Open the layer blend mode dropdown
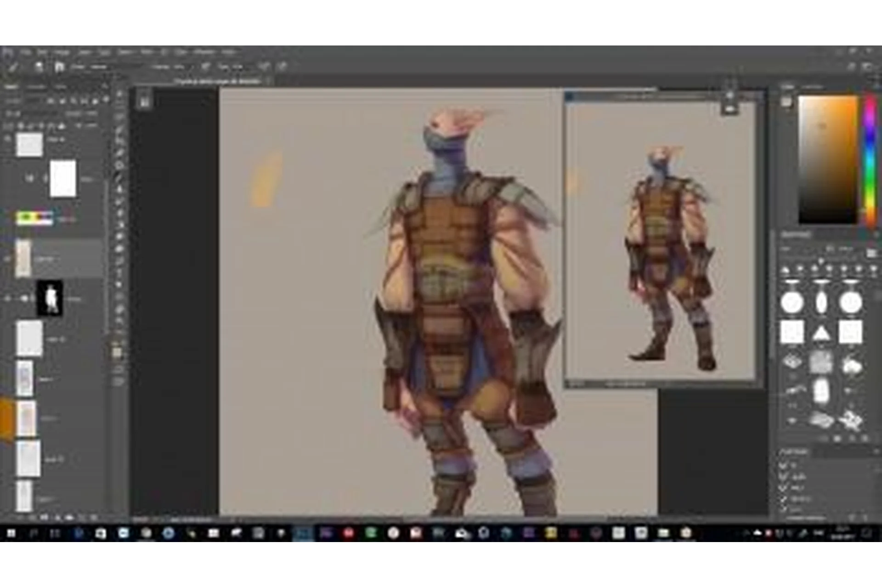882x588 pixels. click(x=28, y=113)
